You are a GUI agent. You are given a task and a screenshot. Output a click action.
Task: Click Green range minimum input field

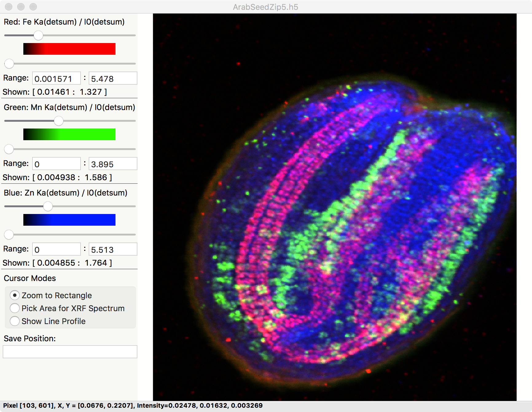pos(57,164)
